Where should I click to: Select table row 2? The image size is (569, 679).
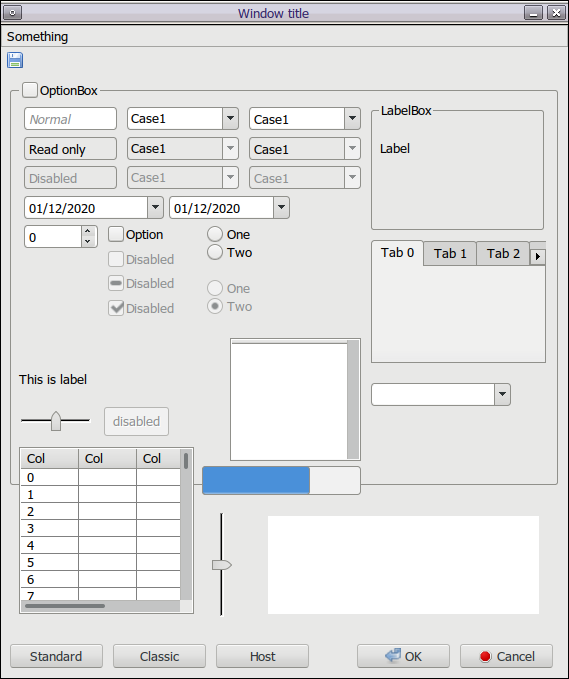(100, 511)
